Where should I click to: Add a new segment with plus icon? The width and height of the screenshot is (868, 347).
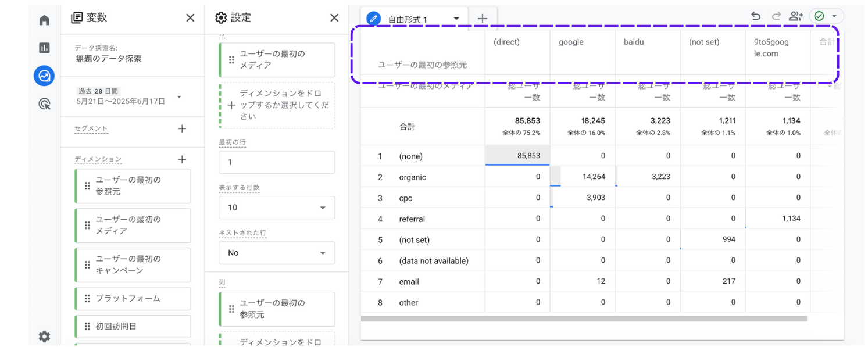[x=182, y=128]
